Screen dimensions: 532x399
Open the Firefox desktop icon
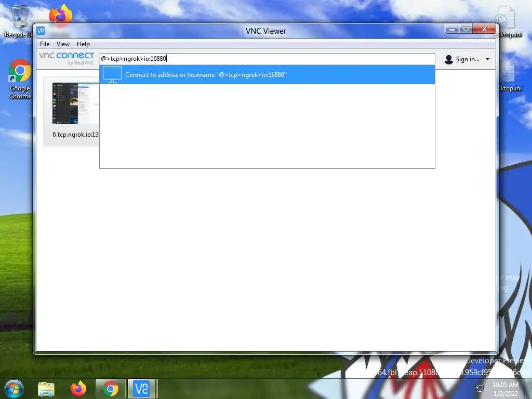(x=61, y=15)
